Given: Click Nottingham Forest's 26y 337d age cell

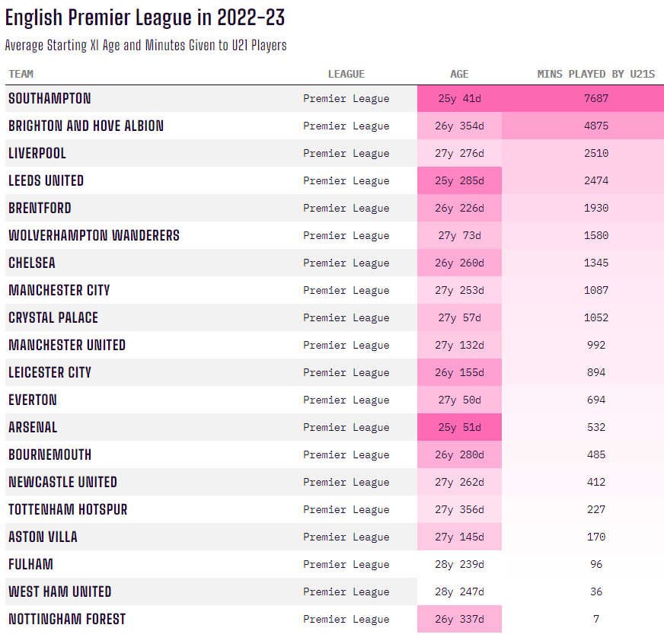Looking at the screenshot, I should tap(459, 619).
